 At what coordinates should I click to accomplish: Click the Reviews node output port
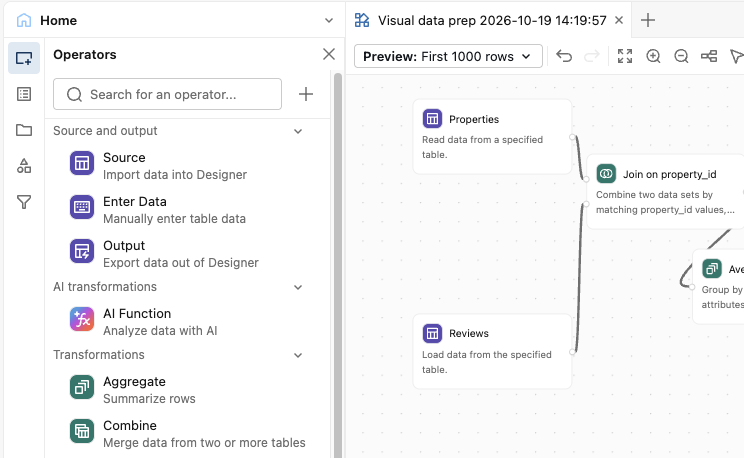[572, 352]
